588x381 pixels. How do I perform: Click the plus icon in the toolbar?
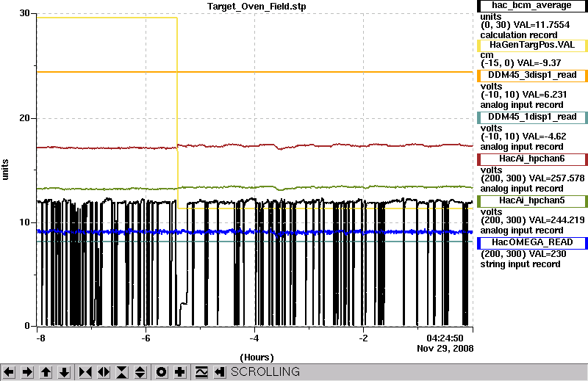click(x=179, y=372)
